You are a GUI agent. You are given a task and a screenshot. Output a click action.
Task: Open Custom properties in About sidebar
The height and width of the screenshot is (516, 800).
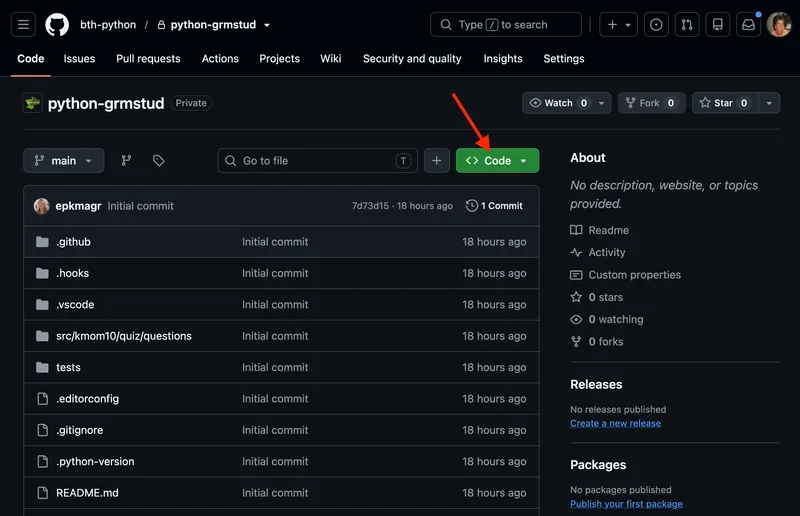626,275
